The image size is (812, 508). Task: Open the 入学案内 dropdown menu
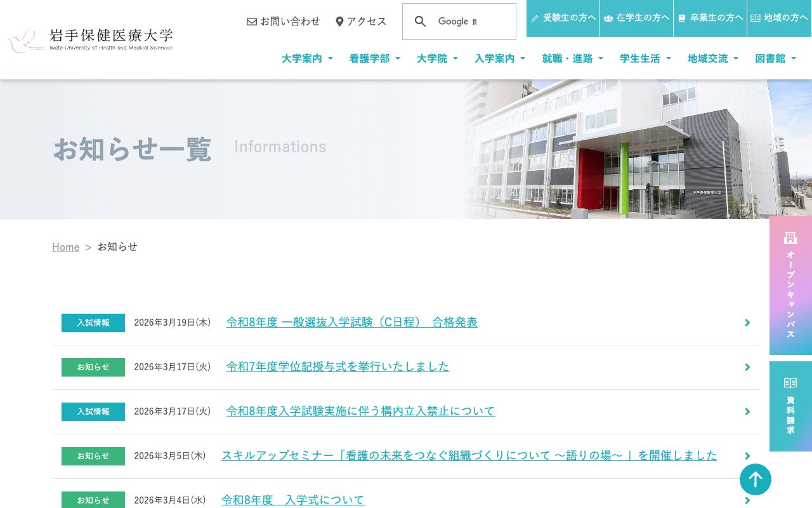tap(495, 58)
